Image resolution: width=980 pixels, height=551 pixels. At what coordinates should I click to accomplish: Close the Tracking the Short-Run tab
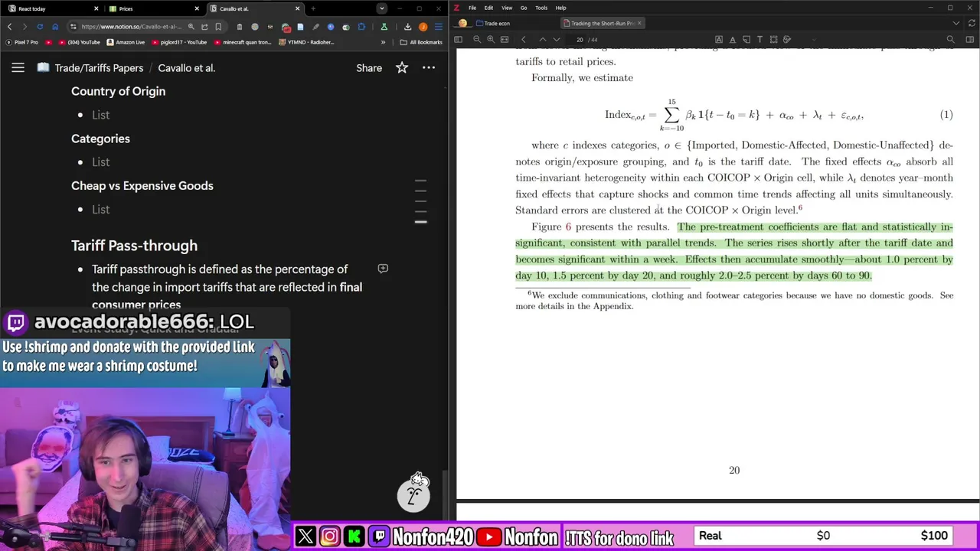click(639, 23)
